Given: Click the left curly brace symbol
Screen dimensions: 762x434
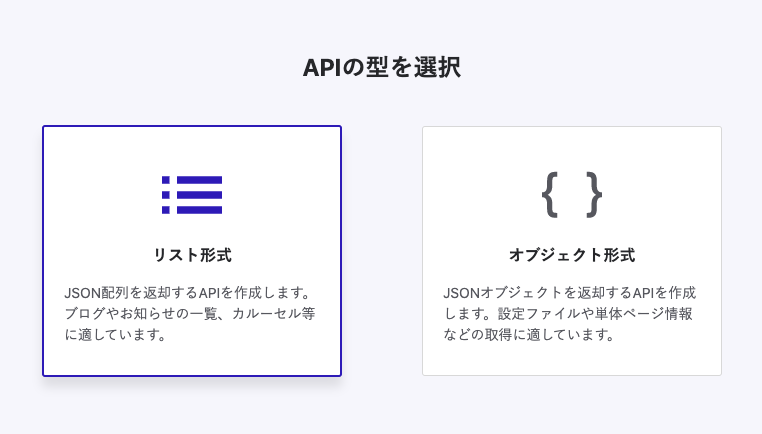Looking at the screenshot, I should [549, 194].
